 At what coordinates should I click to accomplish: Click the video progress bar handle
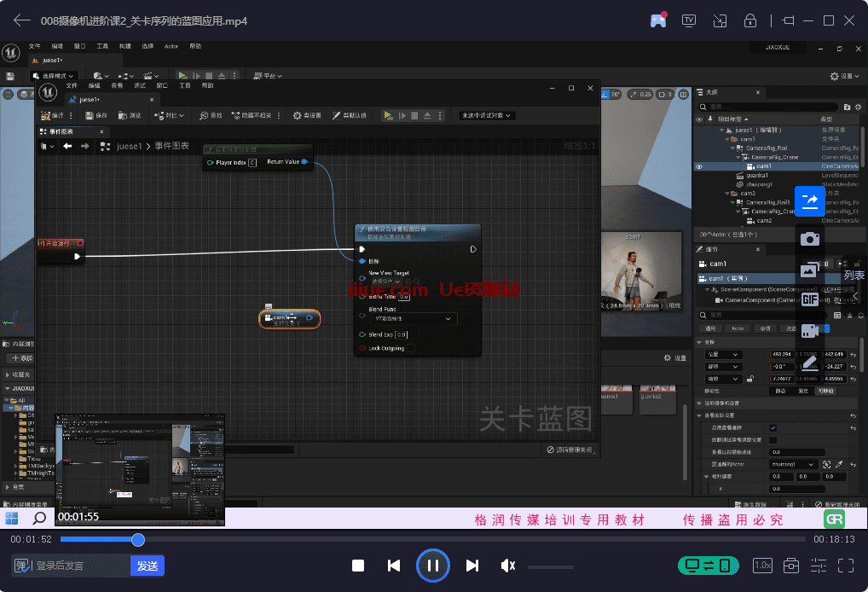(138, 539)
